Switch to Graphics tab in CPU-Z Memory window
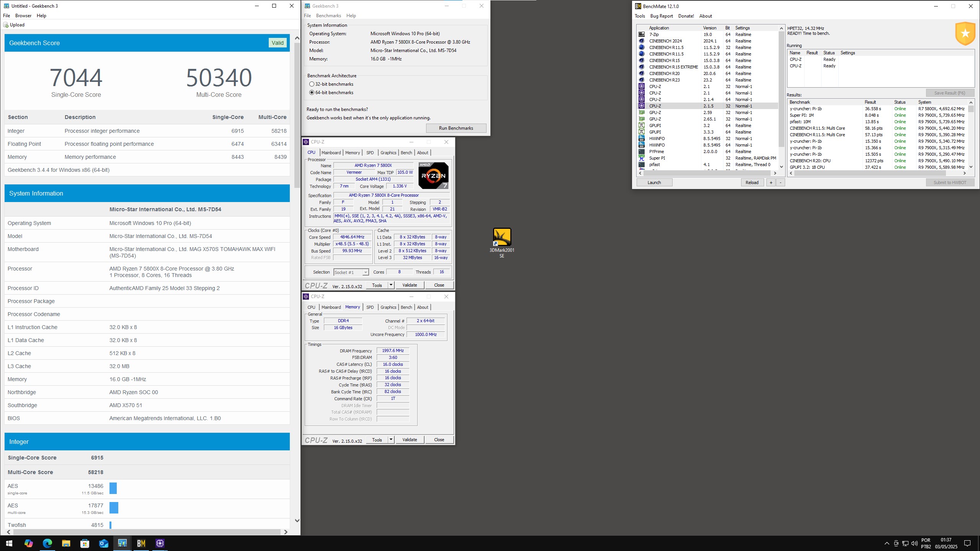This screenshot has height=551, width=980. coord(388,307)
